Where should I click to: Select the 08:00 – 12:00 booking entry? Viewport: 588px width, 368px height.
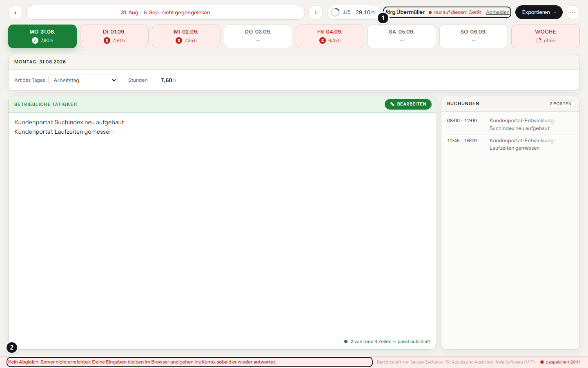coord(510,124)
